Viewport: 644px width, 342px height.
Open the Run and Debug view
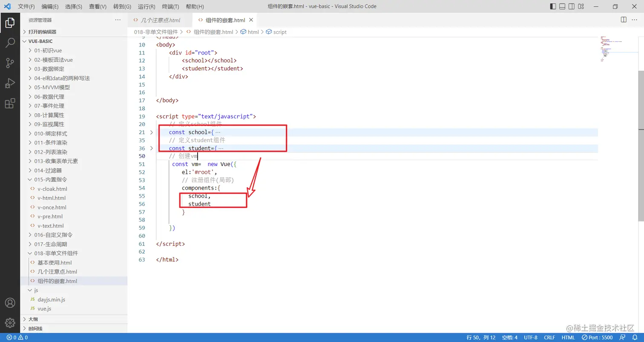click(x=10, y=83)
